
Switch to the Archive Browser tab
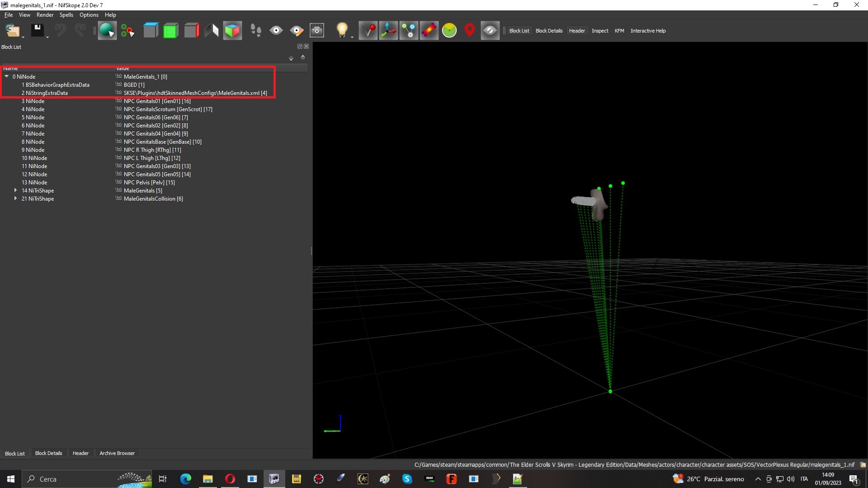(117, 453)
